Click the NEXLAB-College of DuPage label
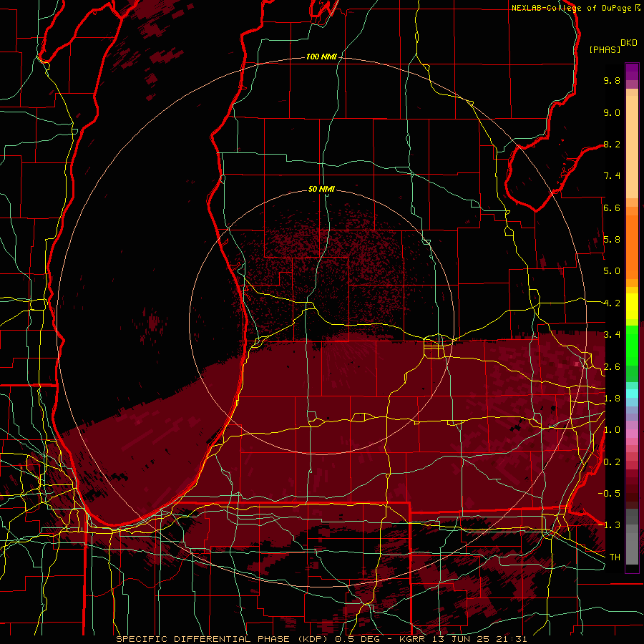Viewport: 644px width, 644px height. coord(572,8)
